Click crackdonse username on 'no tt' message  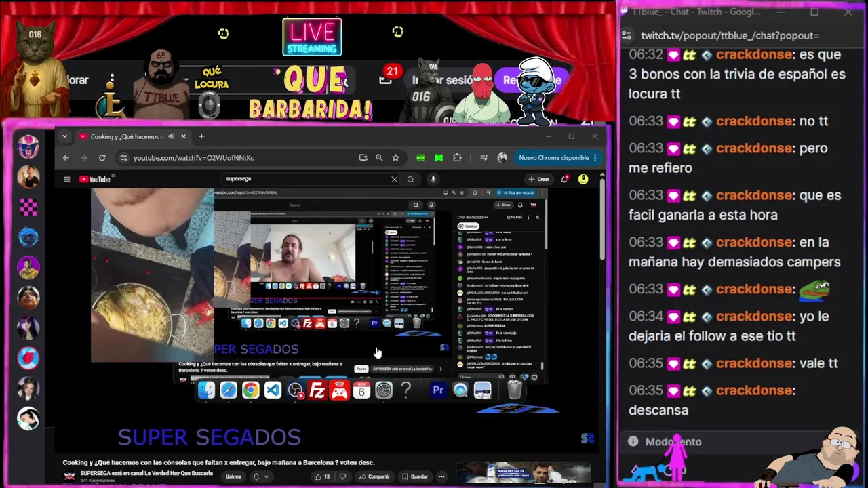(x=755, y=121)
